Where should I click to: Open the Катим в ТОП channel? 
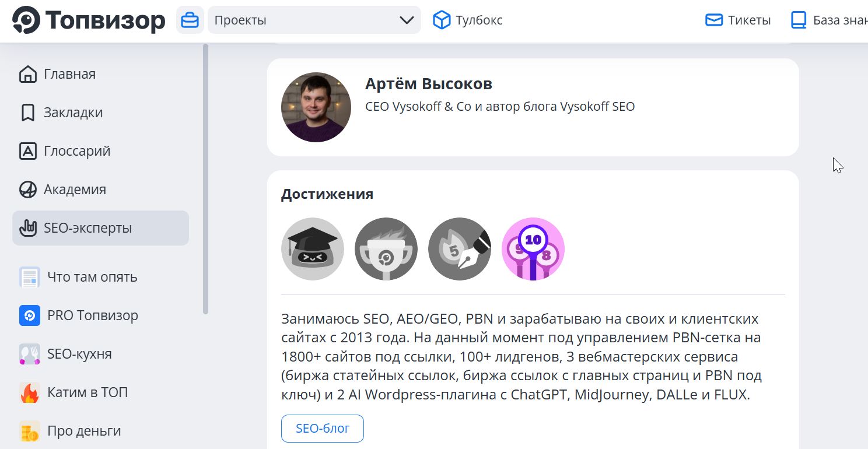tap(100, 392)
